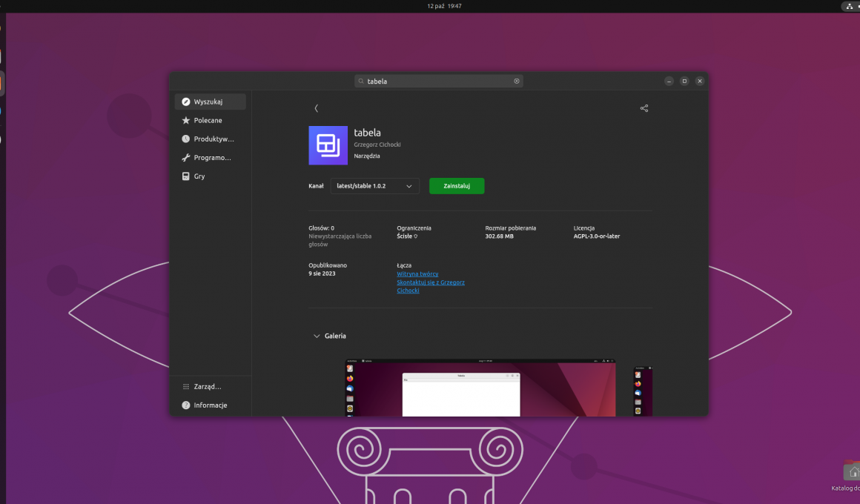Image resolution: width=860 pixels, height=504 pixels.
Task: Open the Witryna twórcy link
Action: pyautogui.click(x=417, y=273)
